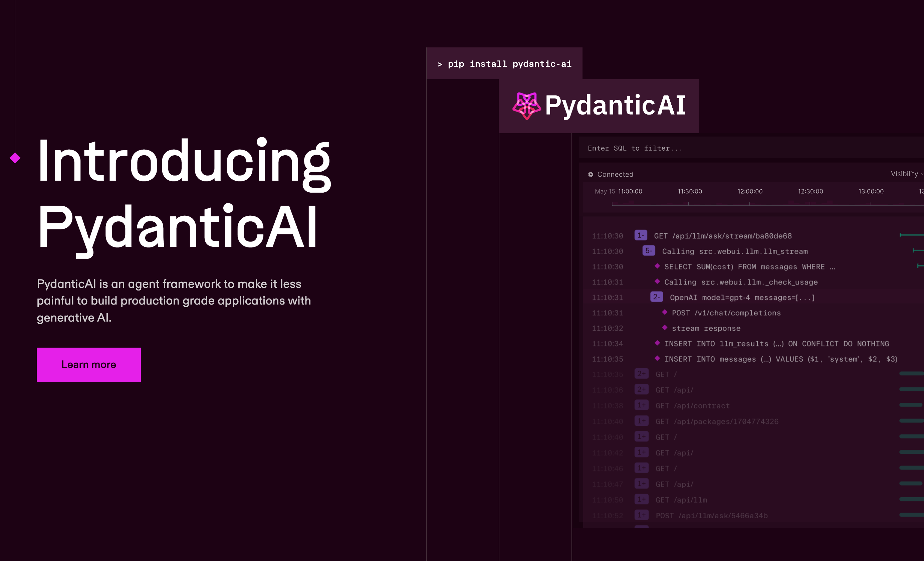This screenshot has height=561, width=924.
Task: Click the gear icon next to Connected
Action: 591,174
